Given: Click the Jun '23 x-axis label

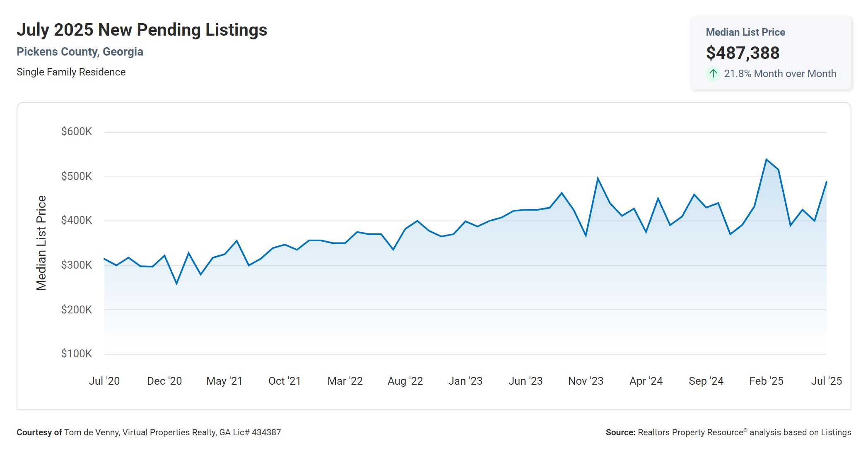Looking at the screenshot, I should click(526, 381).
